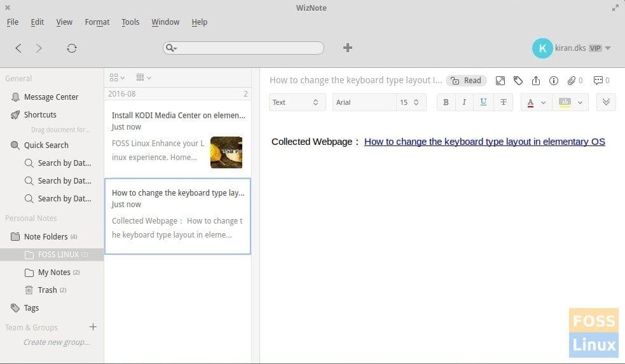Open the note list view type dropdown
This screenshot has height=364, width=625.
point(117,78)
